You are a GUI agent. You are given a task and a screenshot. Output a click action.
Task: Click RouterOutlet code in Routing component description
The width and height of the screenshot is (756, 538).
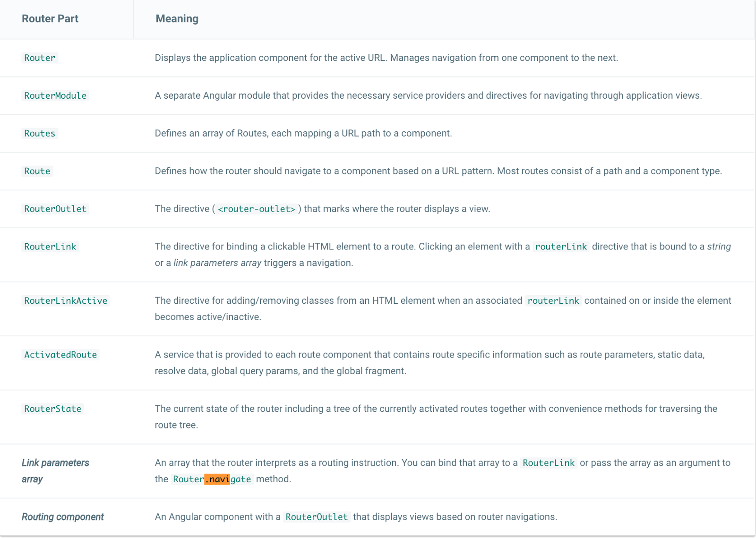tap(317, 517)
